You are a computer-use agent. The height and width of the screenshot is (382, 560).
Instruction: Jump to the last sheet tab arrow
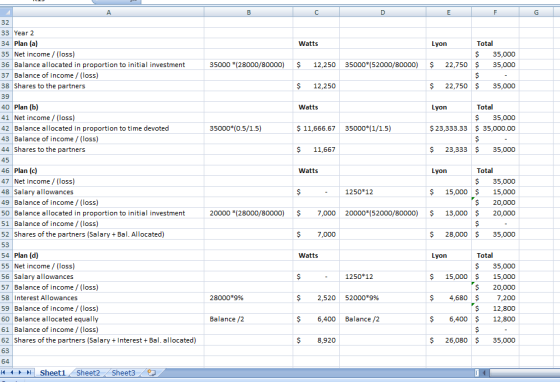pyautogui.click(x=29, y=373)
